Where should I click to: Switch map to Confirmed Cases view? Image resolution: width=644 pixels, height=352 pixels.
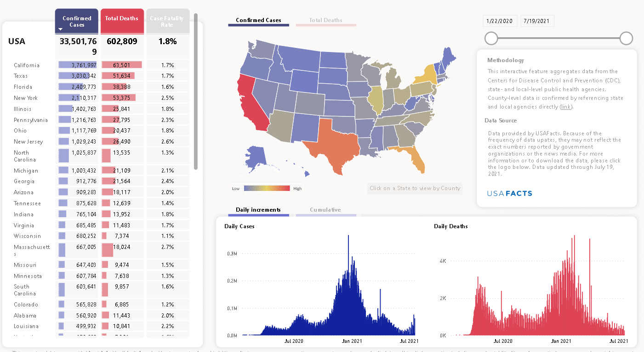click(x=258, y=21)
